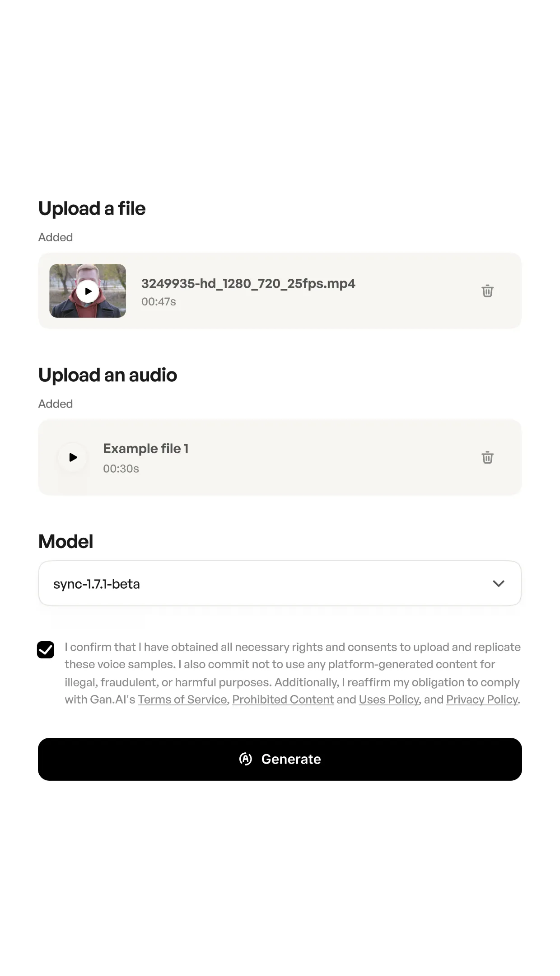
Task: Click the Generate button's logo icon
Action: tap(246, 759)
